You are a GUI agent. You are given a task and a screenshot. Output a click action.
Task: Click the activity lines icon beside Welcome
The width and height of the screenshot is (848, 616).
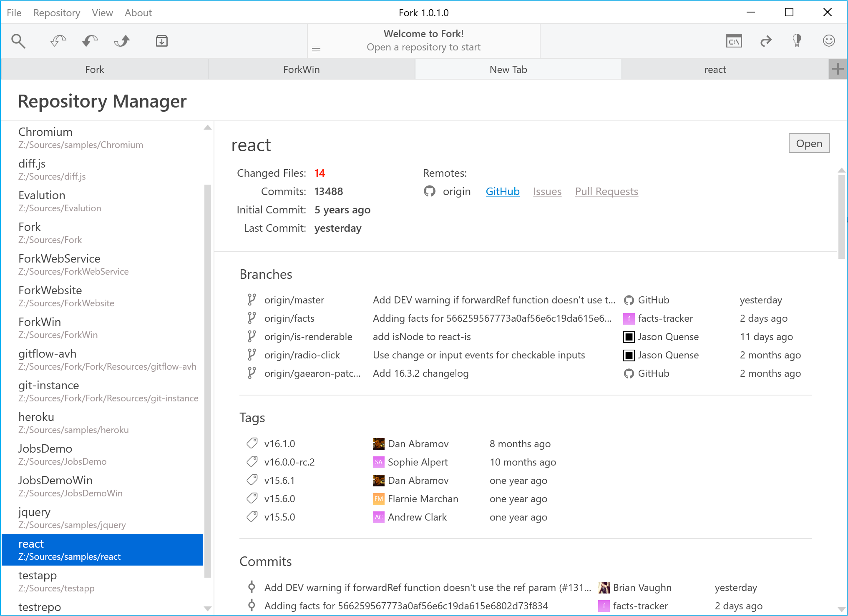(x=316, y=49)
